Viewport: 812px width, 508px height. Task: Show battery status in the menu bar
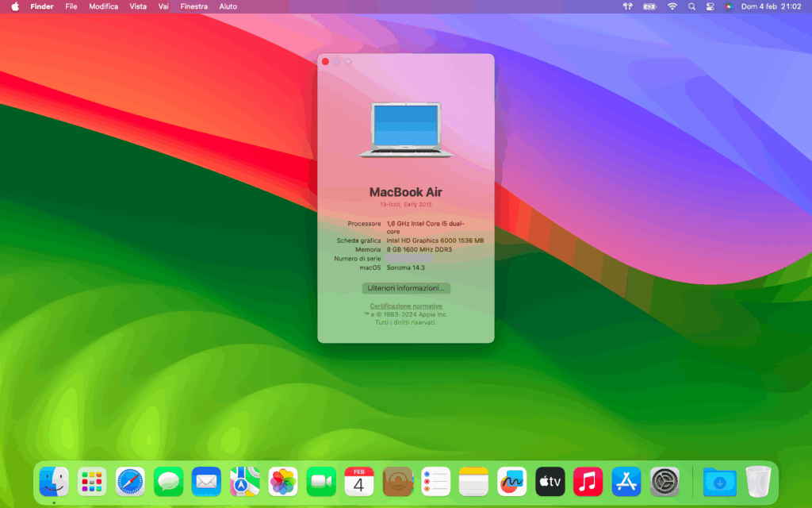pyautogui.click(x=649, y=6)
